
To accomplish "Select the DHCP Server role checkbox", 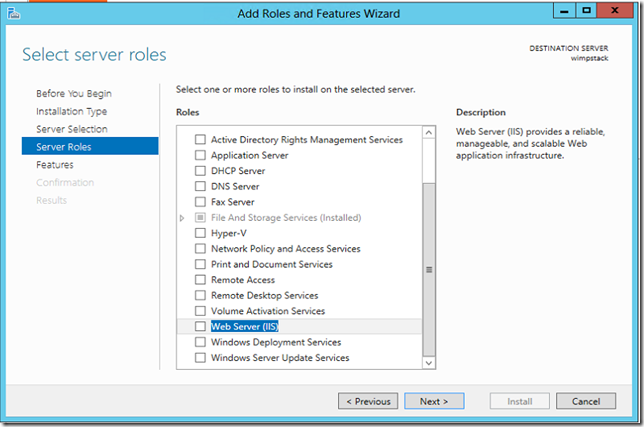I will (200, 171).
